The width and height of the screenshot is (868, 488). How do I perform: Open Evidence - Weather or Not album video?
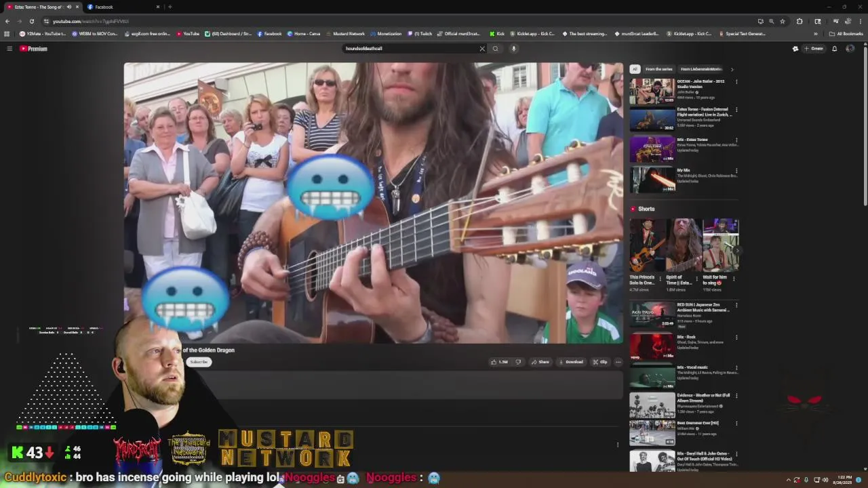(652, 405)
